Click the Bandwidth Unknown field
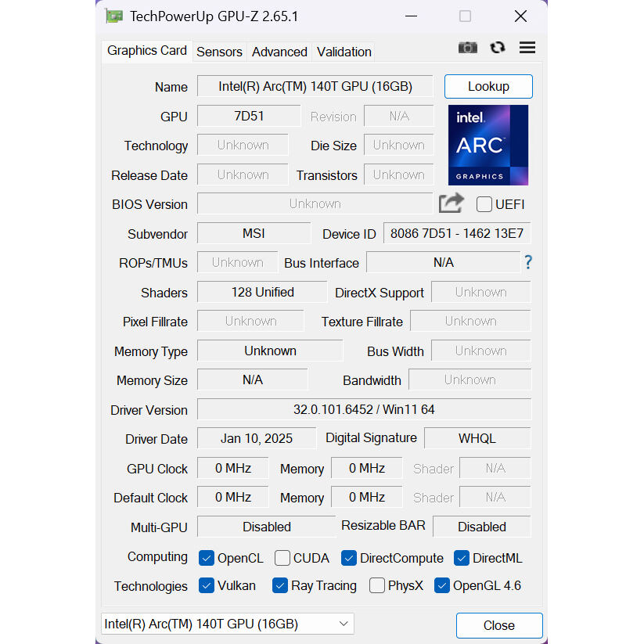 click(x=470, y=380)
